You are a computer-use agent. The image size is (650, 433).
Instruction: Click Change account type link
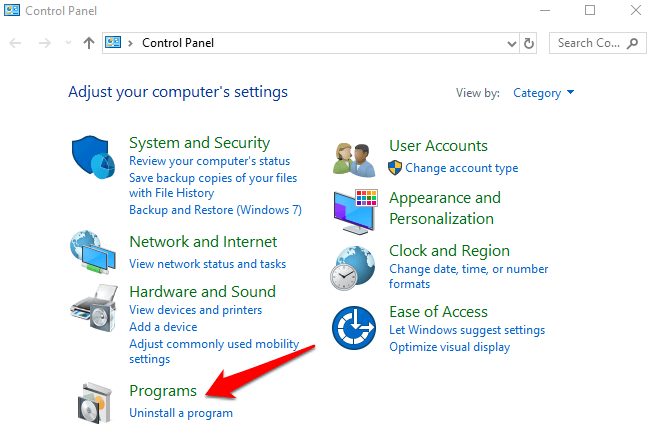462,168
